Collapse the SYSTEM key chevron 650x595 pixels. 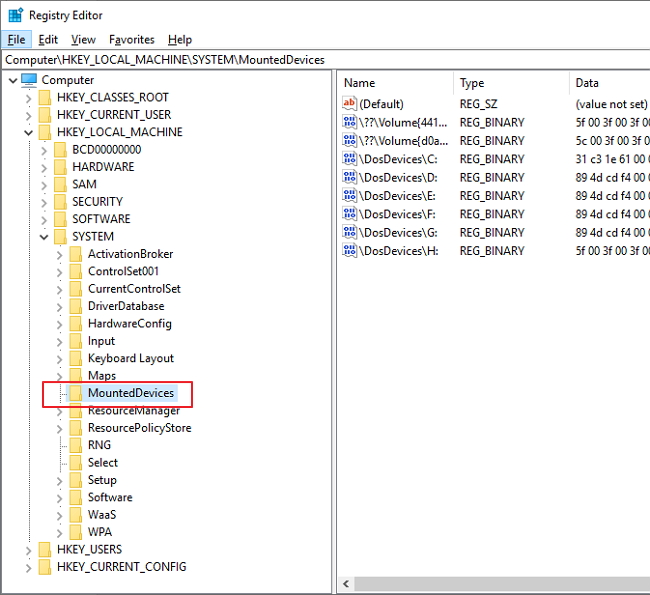44,237
